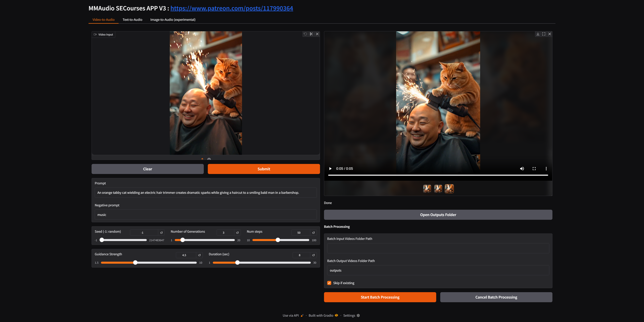The image size is (644, 322).
Task: Reset Num steps using its refresh icon
Action: tap(313, 232)
